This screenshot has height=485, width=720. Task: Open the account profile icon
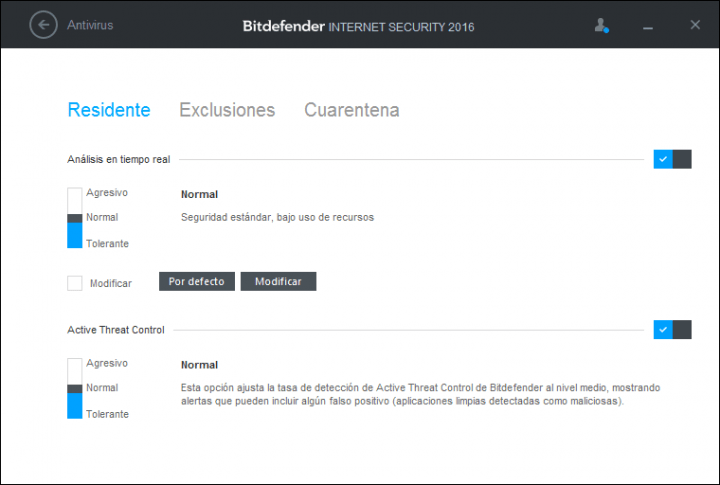pyautogui.click(x=601, y=25)
